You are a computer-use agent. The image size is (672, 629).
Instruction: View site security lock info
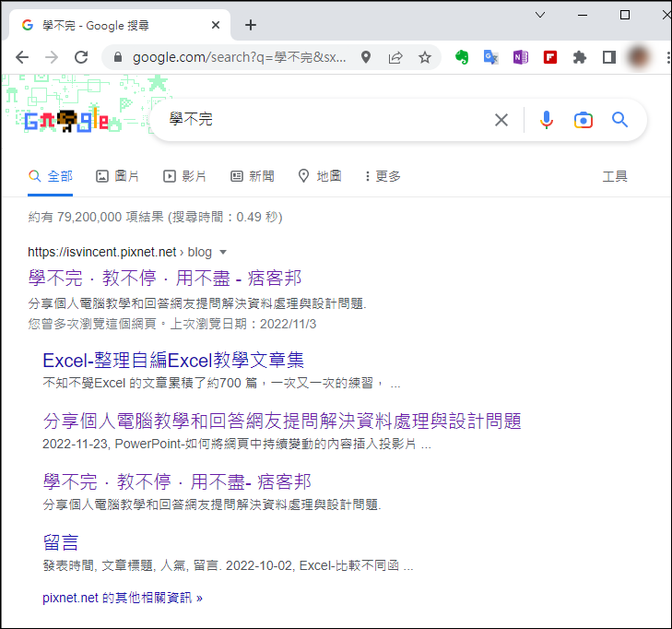pos(118,57)
